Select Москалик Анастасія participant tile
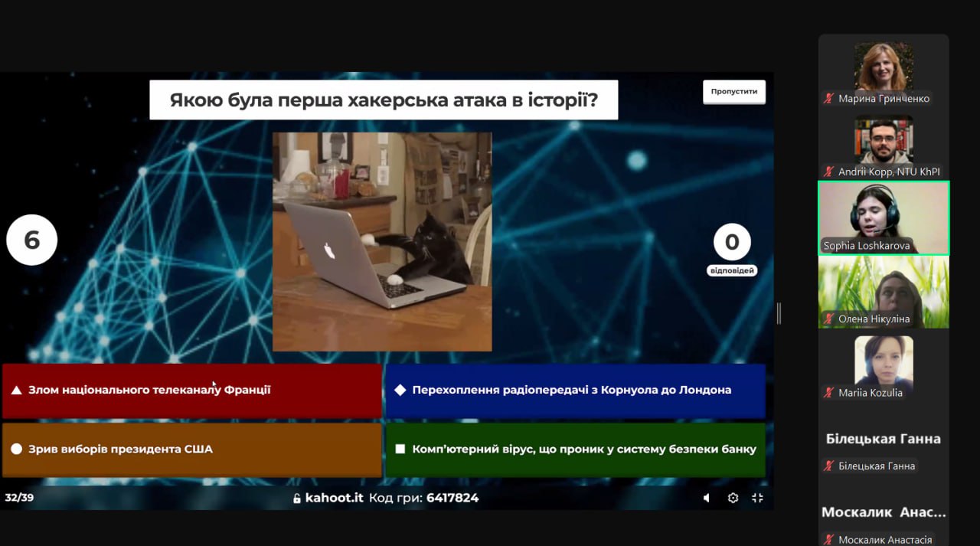 pyautogui.click(x=884, y=512)
